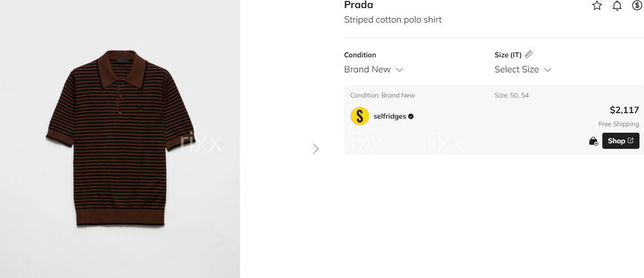Viewport: 644px width, 278px height.
Task: Click the Size (IT) label
Action: click(507, 55)
